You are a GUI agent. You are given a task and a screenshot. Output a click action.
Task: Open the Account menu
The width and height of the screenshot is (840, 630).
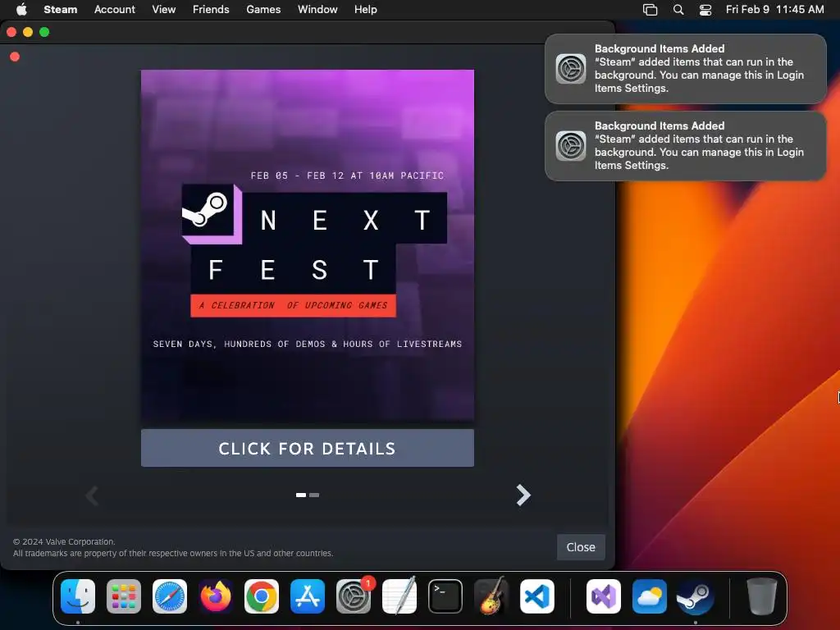coord(115,9)
